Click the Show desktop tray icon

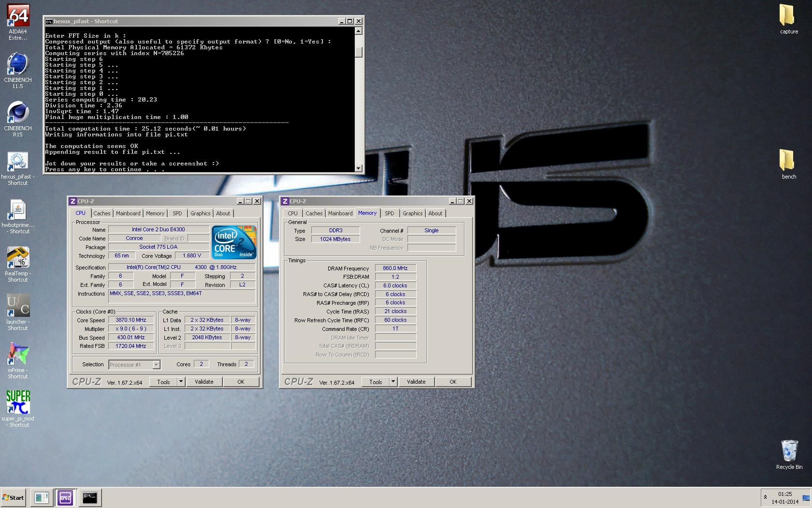coord(806,498)
